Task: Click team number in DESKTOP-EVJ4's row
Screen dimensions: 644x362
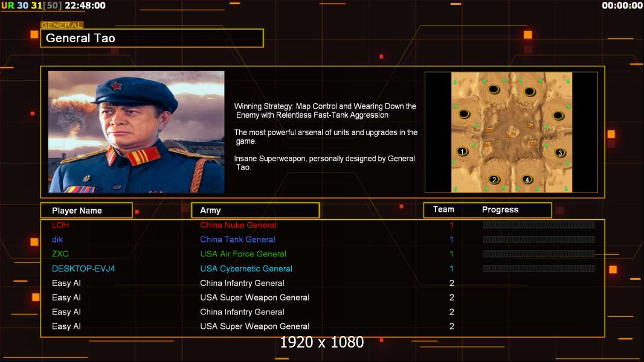Action: pyautogui.click(x=451, y=268)
